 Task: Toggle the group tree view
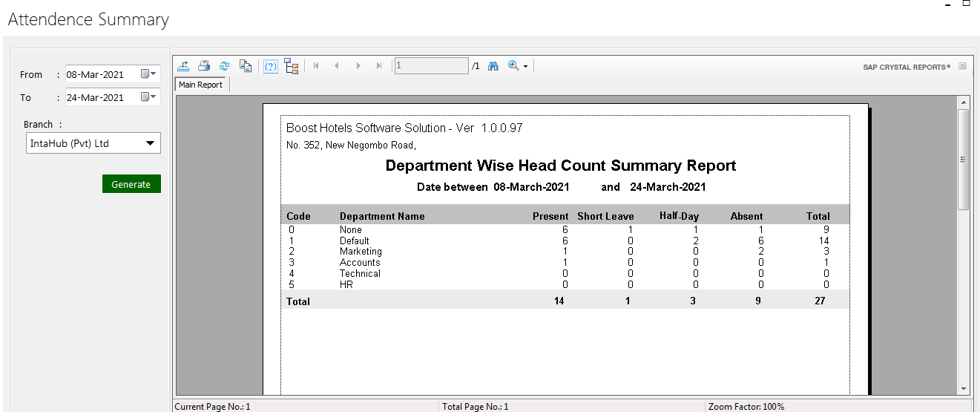pos(291,66)
